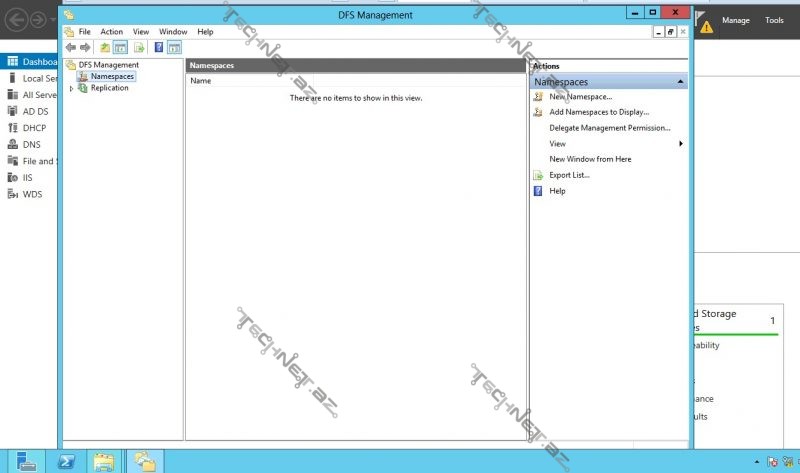Open PowerShell from the taskbar

(x=65, y=461)
